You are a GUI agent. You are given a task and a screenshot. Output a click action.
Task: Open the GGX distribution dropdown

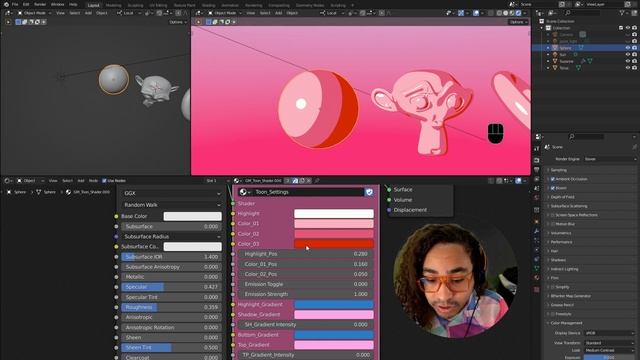coord(172,193)
